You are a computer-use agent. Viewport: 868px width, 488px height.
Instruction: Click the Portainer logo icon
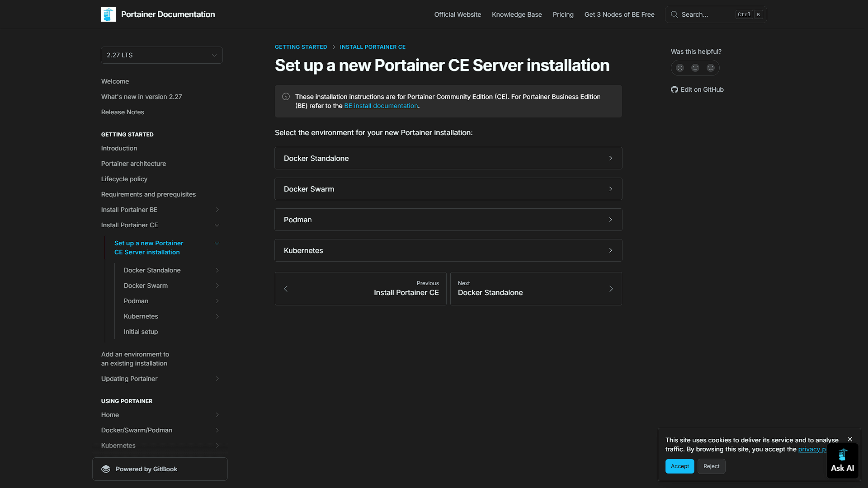click(108, 14)
